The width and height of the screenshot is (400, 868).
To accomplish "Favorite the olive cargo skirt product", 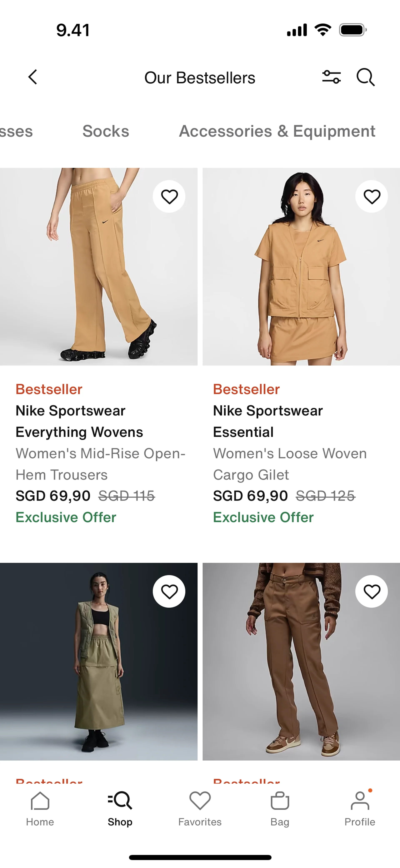I will coord(169,591).
